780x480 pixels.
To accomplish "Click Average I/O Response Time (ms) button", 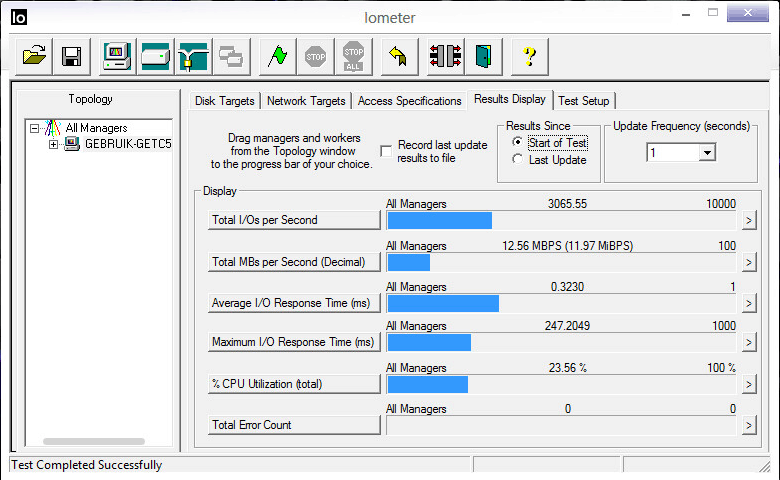I will tap(294, 303).
